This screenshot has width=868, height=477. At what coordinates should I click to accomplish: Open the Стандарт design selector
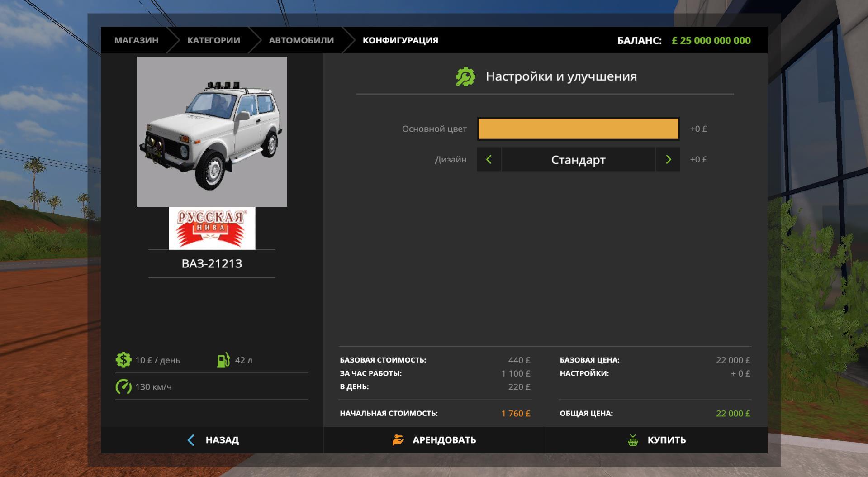coord(578,160)
